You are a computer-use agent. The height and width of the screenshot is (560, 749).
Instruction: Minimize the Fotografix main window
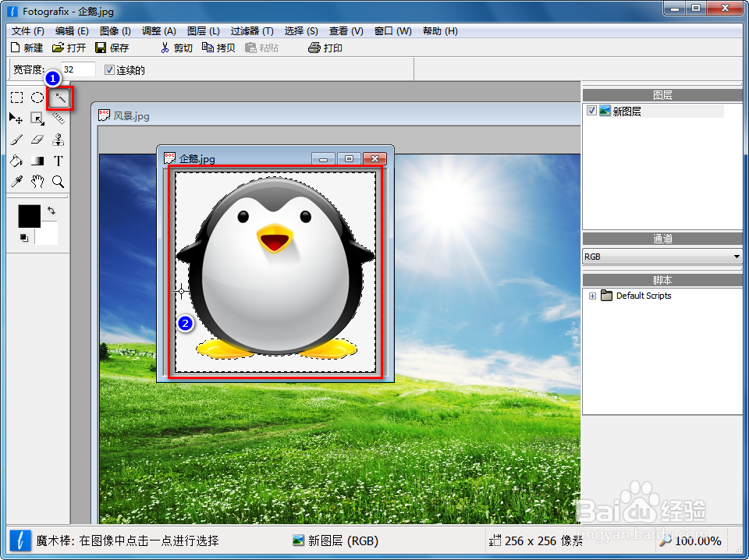674,8
